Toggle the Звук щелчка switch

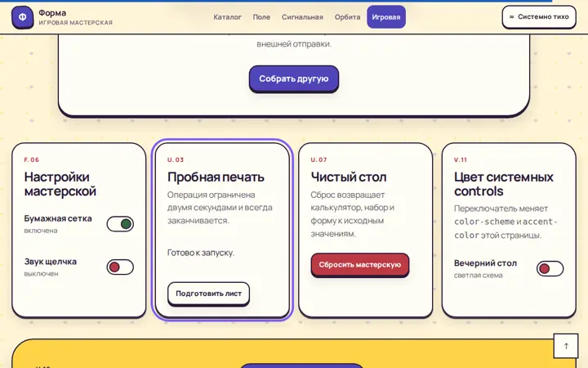(x=120, y=267)
